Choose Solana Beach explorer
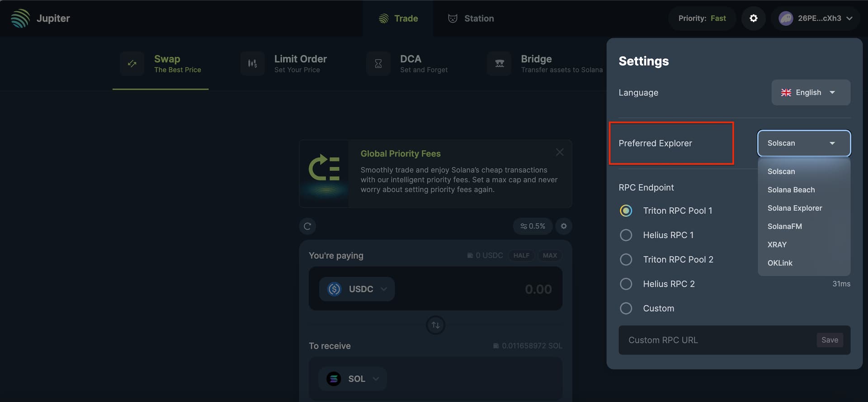Viewport: 868px width, 402px height. pos(804,190)
